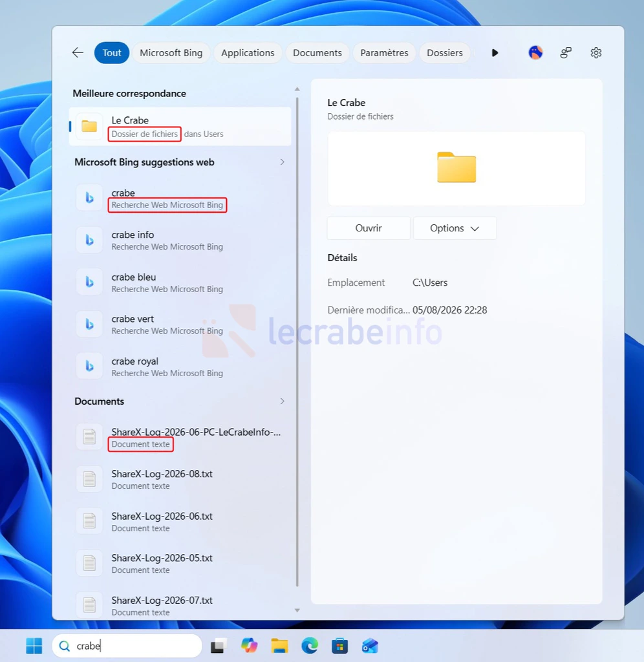Switch to Documents filter tab
This screenshot has height=662, width=644.
317,53
